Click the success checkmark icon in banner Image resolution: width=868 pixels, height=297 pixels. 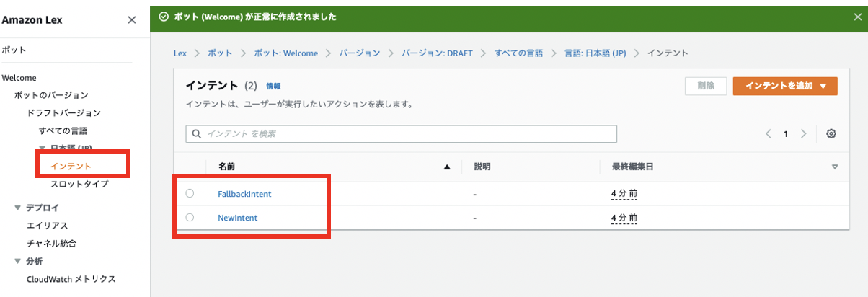click(x=164, y=16)
